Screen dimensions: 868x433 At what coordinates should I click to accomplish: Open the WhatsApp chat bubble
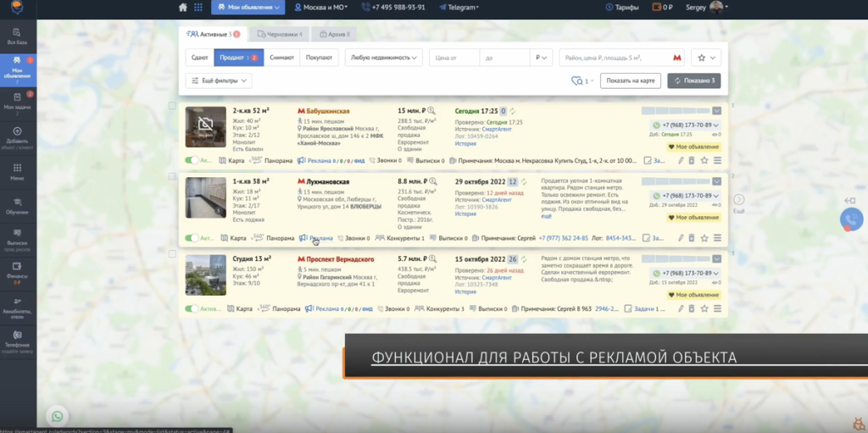[x=57, y=416]
